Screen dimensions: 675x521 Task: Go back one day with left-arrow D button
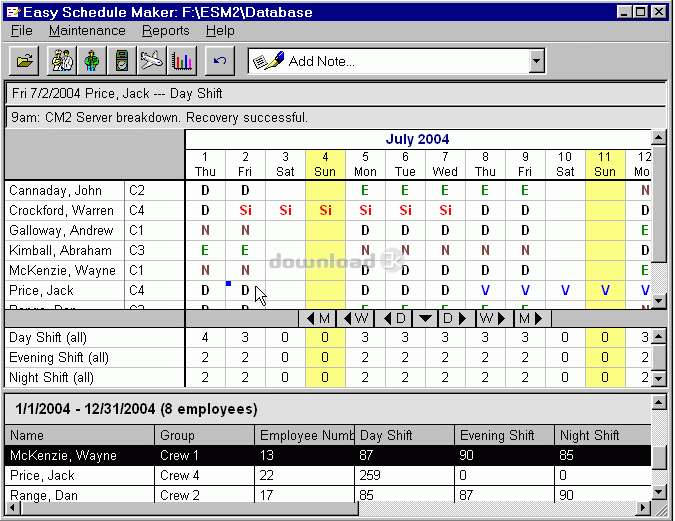(393, 319)
